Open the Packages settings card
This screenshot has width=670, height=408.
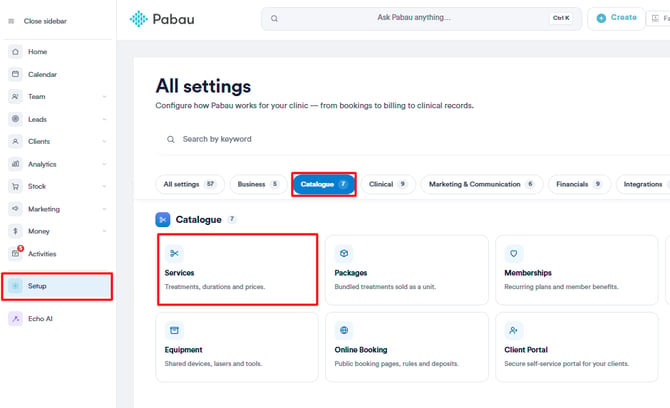pos(406,270)
